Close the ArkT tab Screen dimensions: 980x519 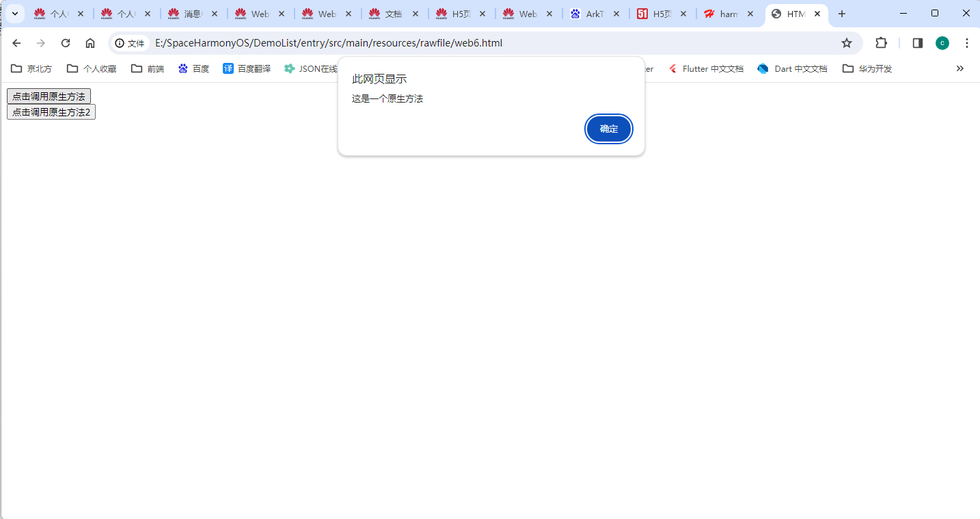(x=616, y=14)
